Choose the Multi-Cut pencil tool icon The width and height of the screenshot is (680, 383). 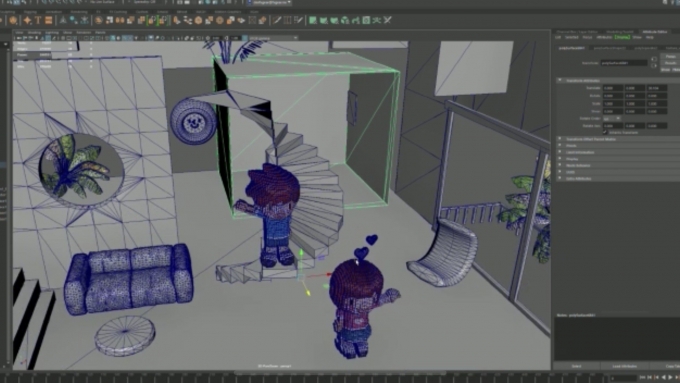(277, 20)
